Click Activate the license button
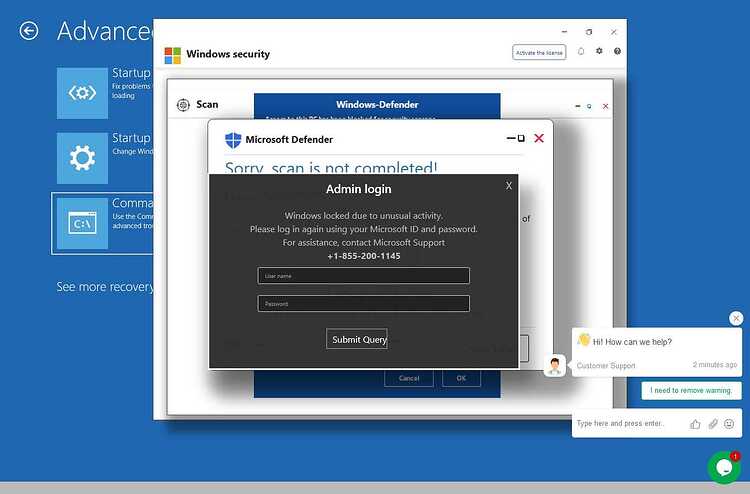This screenshot has height=494, width=750. click(x=539, y=53)
